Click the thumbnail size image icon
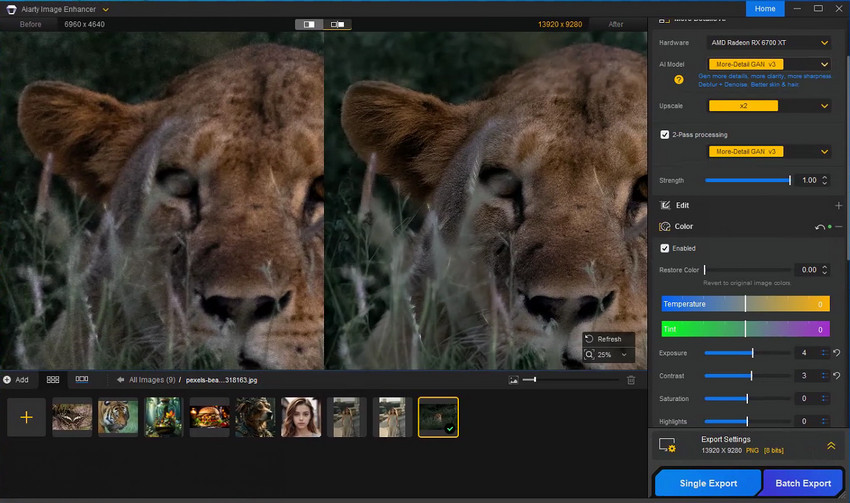 pyautogui.click(x=513, y=381)
